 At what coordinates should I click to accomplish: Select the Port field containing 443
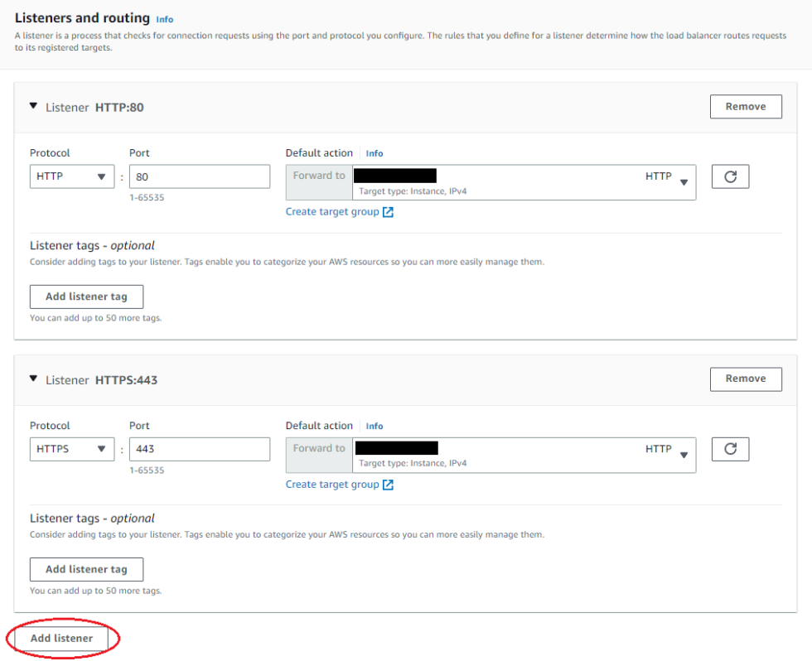tap(199, 448)
